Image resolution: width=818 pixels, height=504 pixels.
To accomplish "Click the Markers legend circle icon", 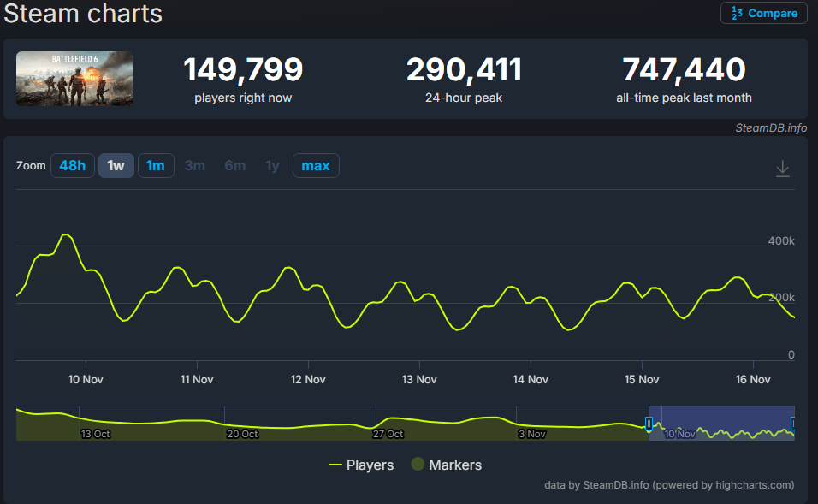I will 418,465.
